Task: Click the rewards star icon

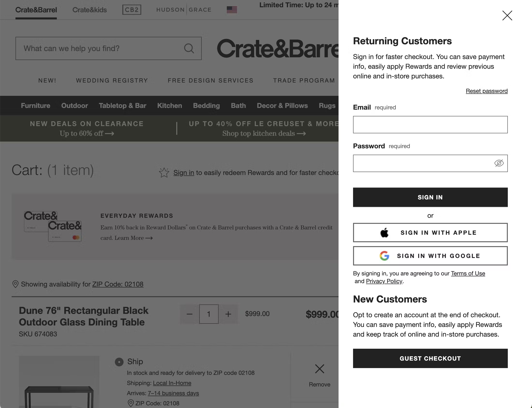Action: tap(164, 173)
